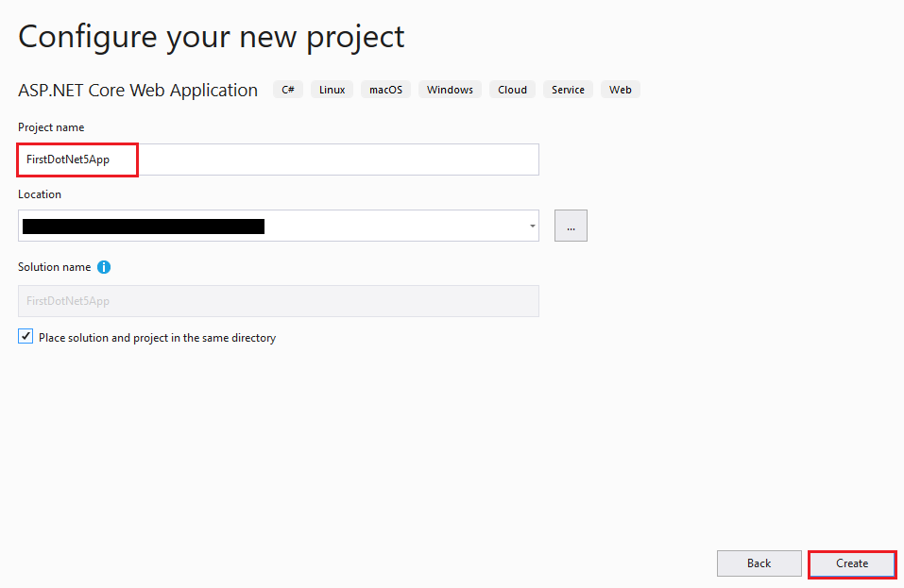Click the Solution name info icon
Image resolution: width=904 pixels, height=588 pixels.
click(104, 267)
